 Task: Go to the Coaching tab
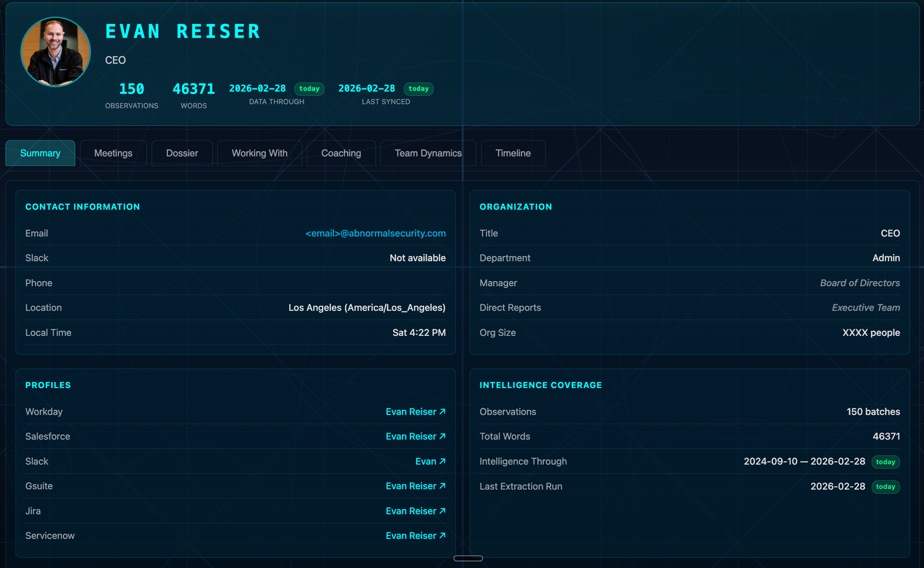[x=341, y=153]
